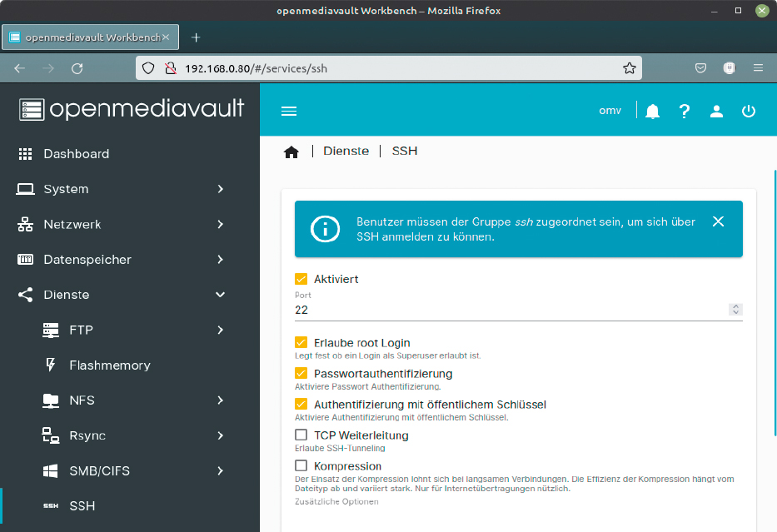Expand the Rsync submenu chevron
The width and height of the screenshot is (777, 532).
coord(221,435)
